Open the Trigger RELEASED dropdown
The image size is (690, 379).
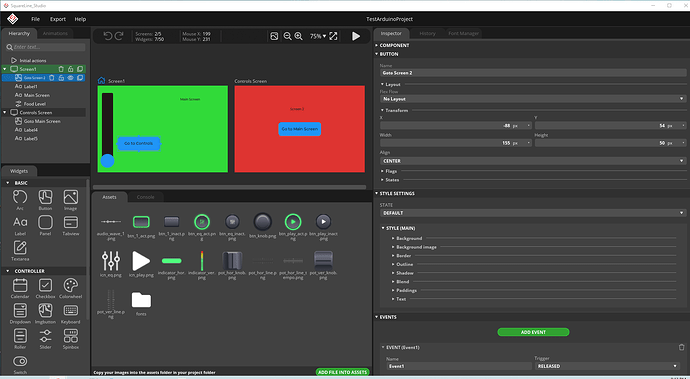coord(607,366)
